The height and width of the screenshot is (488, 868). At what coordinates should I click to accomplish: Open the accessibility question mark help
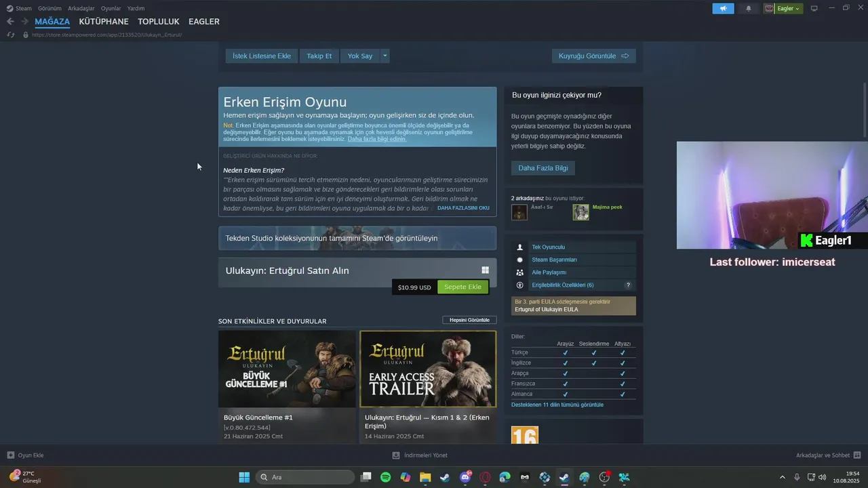pos(628,285)
